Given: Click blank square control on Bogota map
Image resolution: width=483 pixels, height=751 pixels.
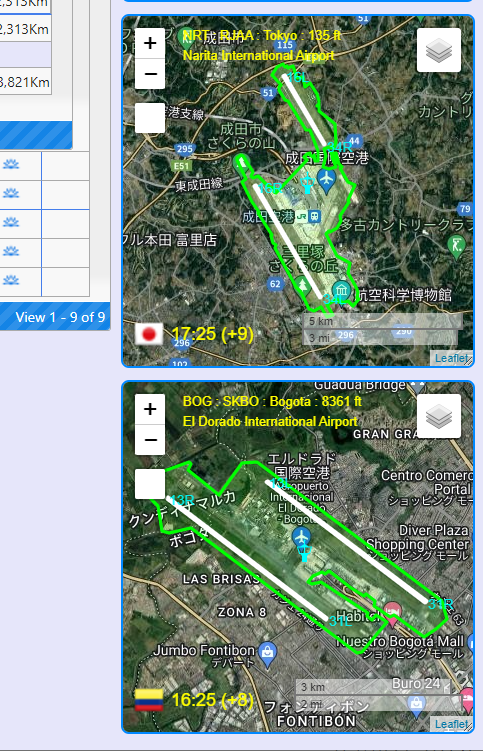Looking at the screenshot, I should click(150, 484).
